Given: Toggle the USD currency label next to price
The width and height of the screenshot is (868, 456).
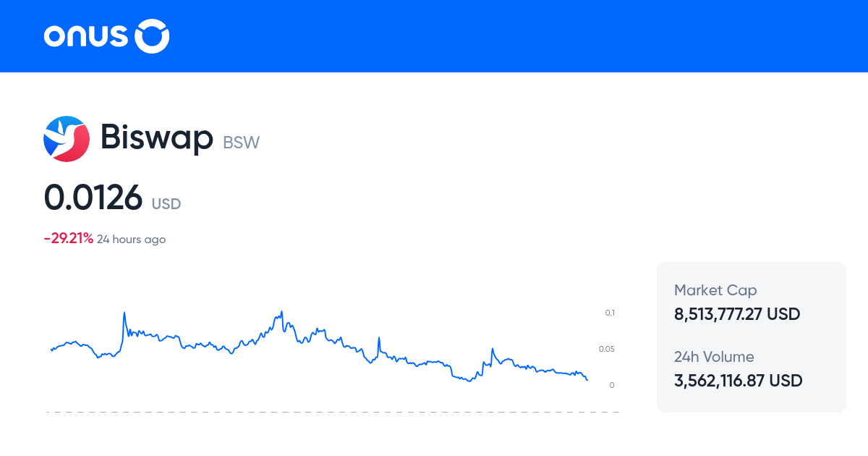Looking at the screenshot, I should (x=166, y=204).
